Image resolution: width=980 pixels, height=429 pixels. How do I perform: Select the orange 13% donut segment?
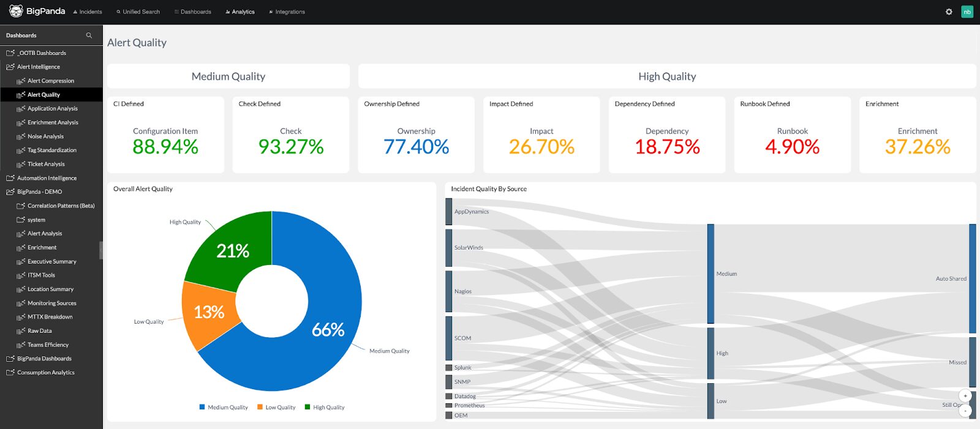point(208,312)
